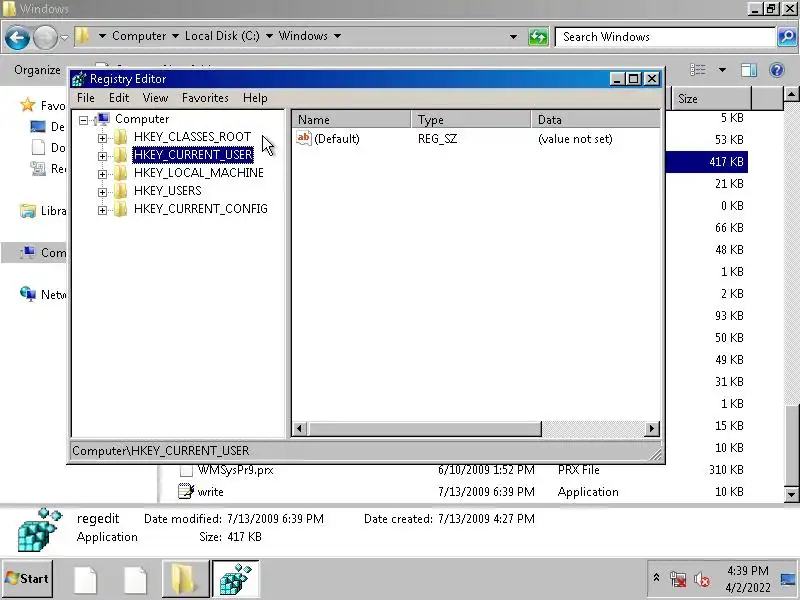
Task: Click the Registry Editor title bar icon
Action: (79, 79)
